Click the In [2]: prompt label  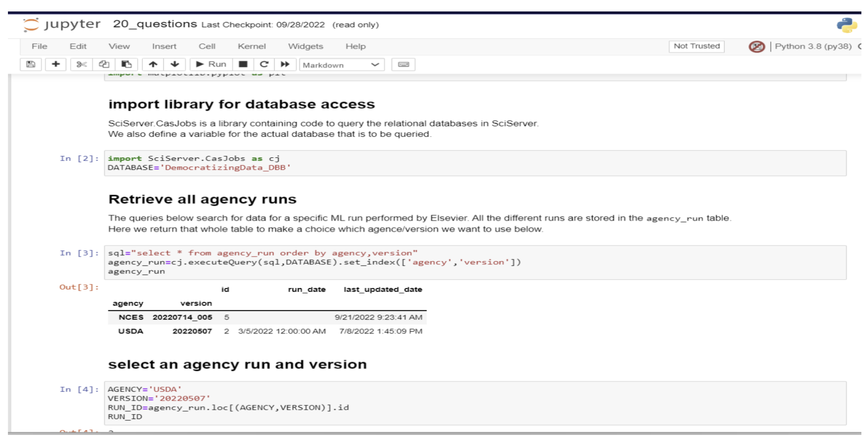click(79, 158)
